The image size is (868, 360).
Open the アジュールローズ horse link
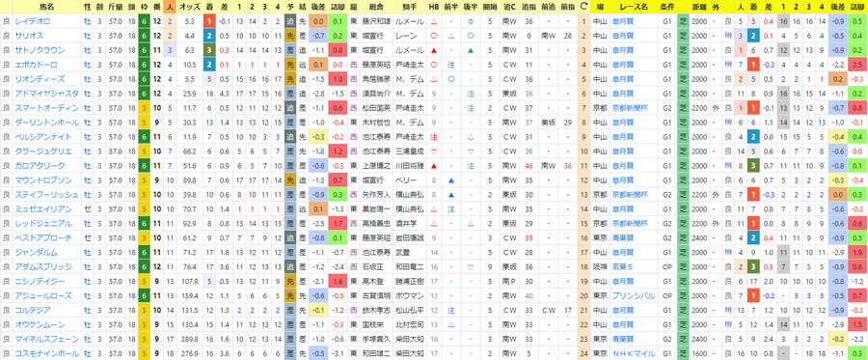click(43, 295)
